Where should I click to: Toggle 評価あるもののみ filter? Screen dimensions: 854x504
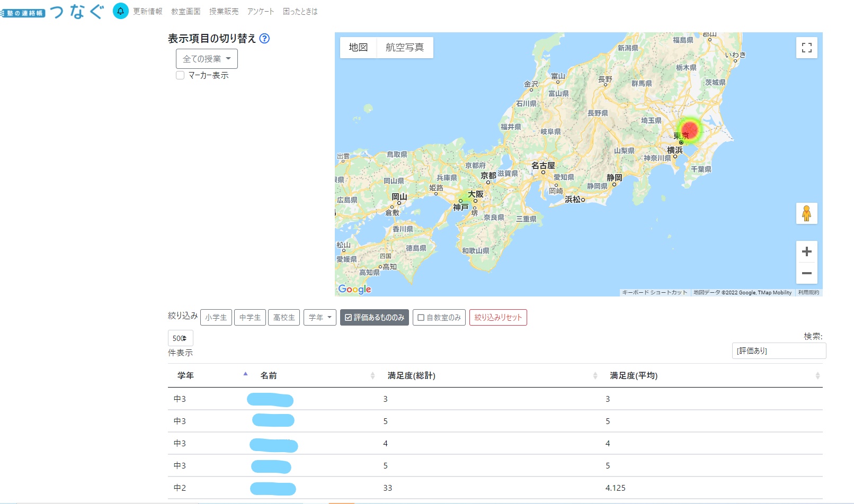375,318
